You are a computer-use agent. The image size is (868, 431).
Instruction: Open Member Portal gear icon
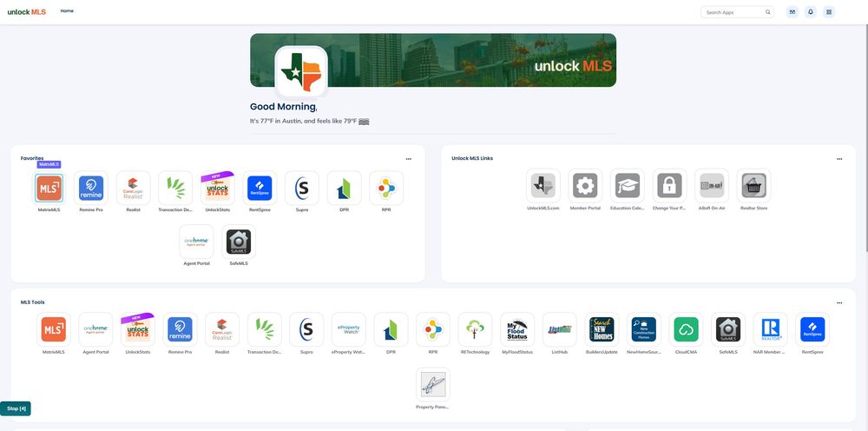pyautogui.click(x=585, y=186)
